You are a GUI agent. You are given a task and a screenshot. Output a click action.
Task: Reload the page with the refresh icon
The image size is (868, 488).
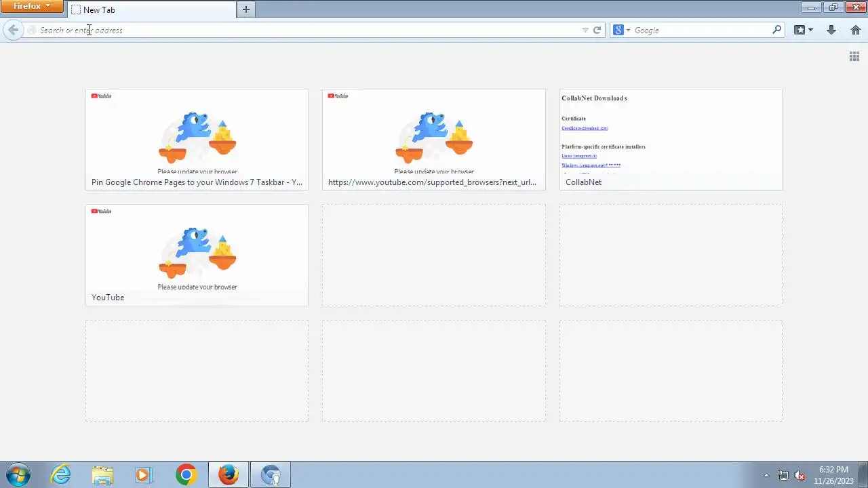[x=597, y=30]
